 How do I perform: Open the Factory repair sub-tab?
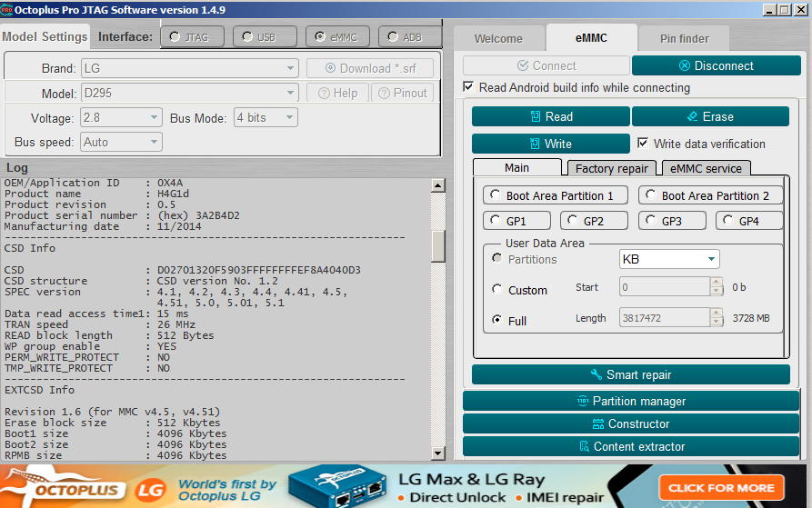pyautogui.click(x=612, y=169)
